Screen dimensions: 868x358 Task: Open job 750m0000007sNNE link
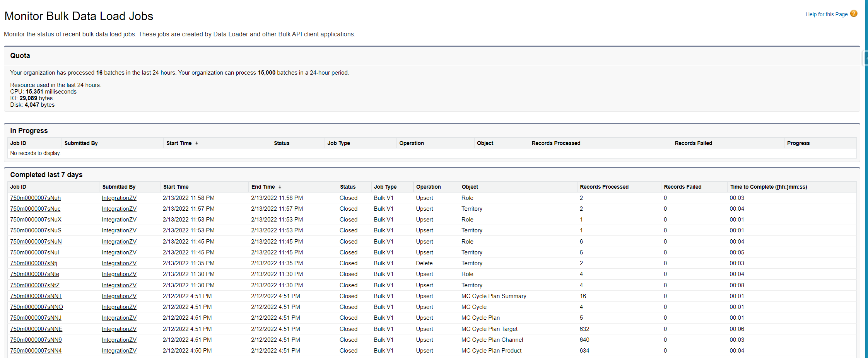tap(36, 329)
